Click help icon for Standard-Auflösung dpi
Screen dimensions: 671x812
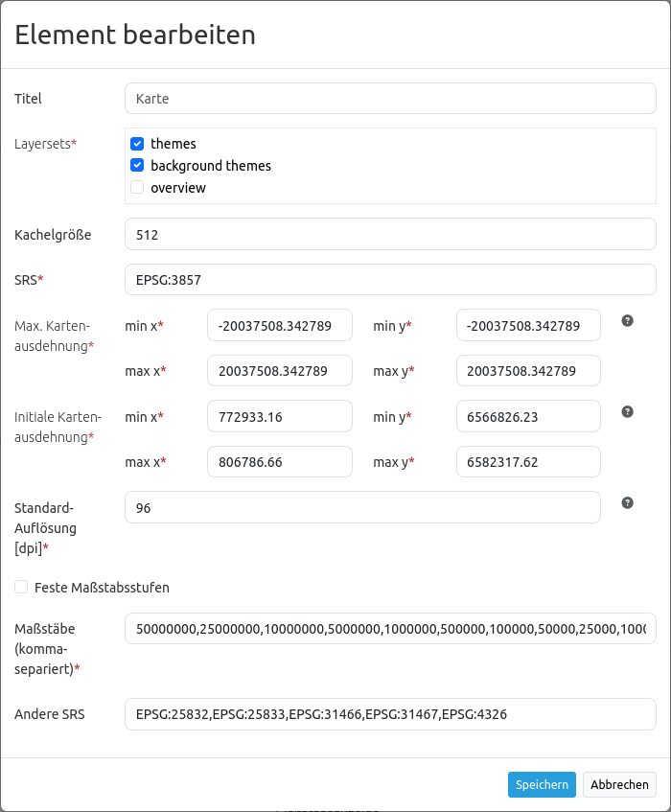[x=628, y=502]
